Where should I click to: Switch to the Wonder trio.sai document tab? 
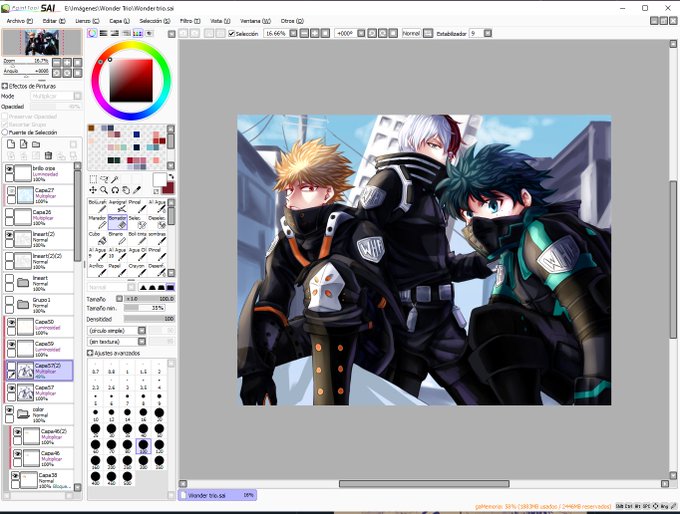tap(217, 495)
